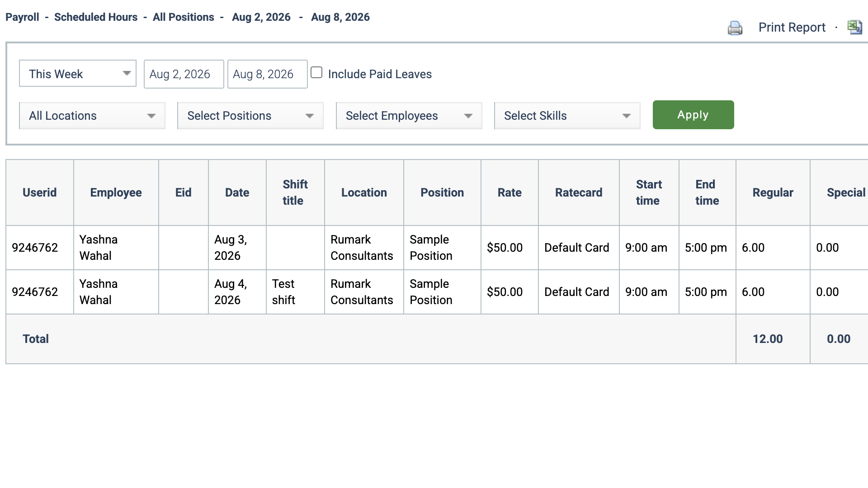
Task: Click the Ratecard column header
Action: pyautogui.click(x=579, y=192)
